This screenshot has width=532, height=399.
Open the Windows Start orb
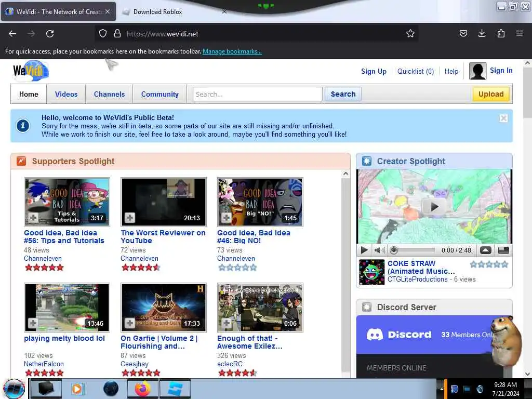point(14,389)
